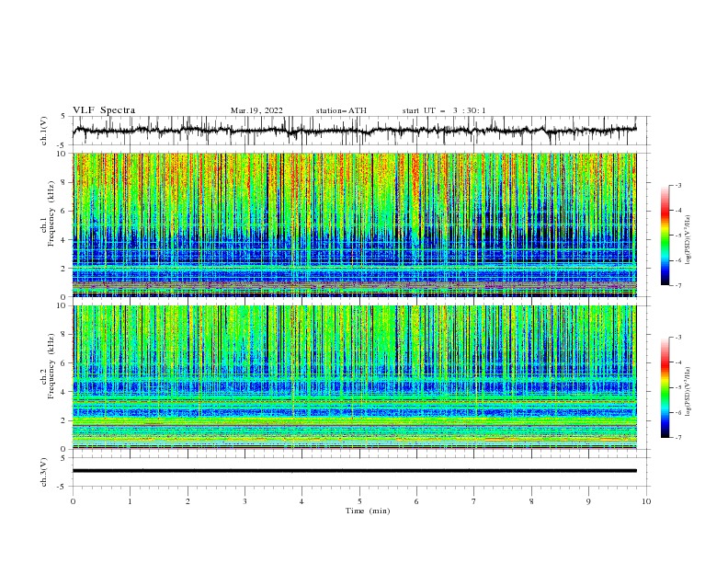728x563 pixels.
Task: Click the "ch.1(V)" waveform axis label
Action: click(44, 131)
